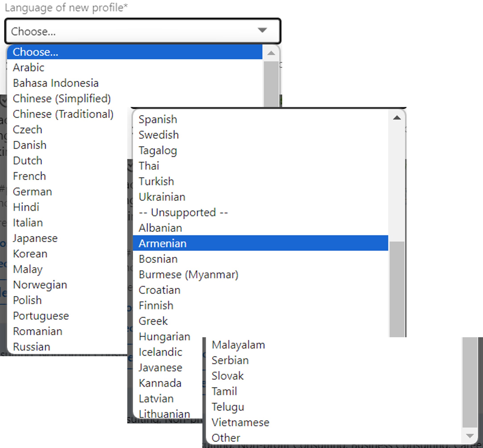This screenshot has width=483, height=448.
Task: Select Vietnamese near the bottom list
Action: point(240,422)
